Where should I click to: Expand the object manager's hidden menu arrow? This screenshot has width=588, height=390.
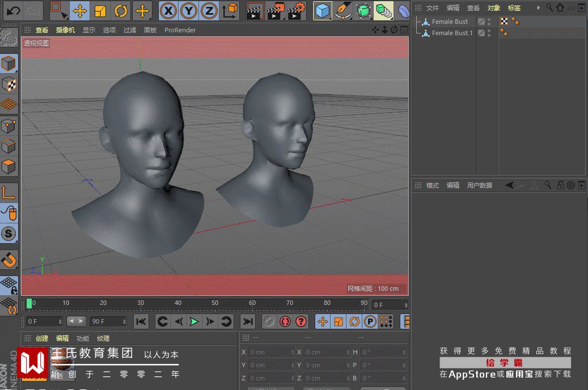tap(538, 8)
